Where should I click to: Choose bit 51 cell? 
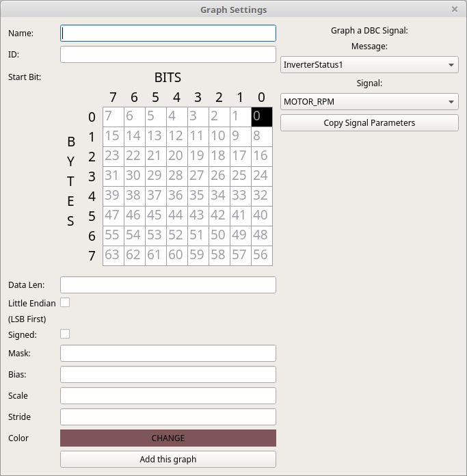tap(198, 236)
